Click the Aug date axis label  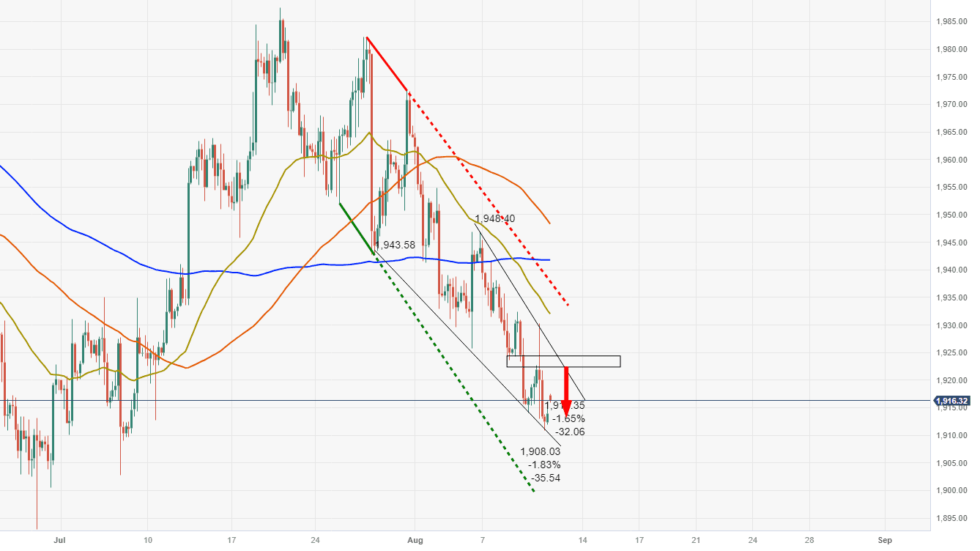[414, 540]
